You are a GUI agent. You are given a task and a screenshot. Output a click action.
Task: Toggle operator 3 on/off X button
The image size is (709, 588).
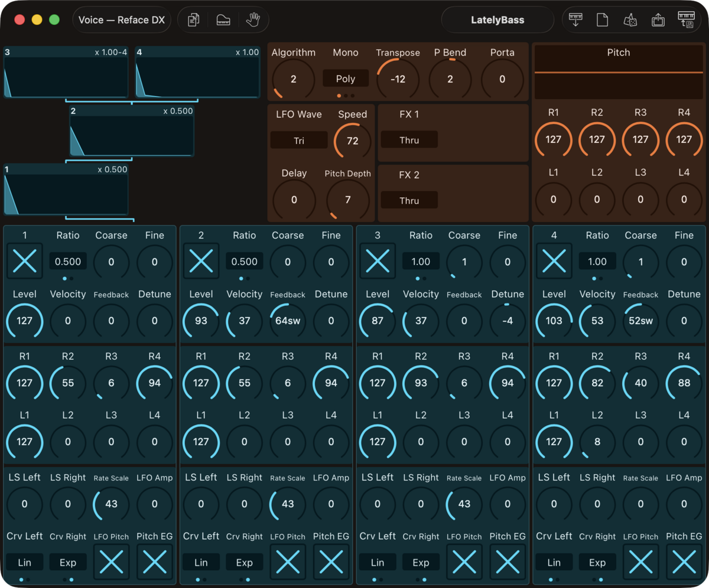point(378,261)
